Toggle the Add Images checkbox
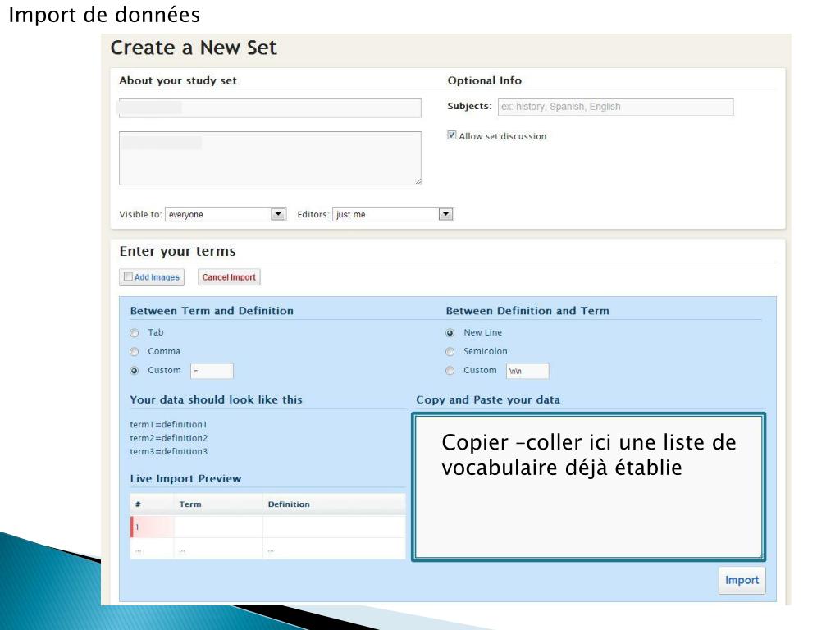The image size is (840, 630). coord(128,276)
